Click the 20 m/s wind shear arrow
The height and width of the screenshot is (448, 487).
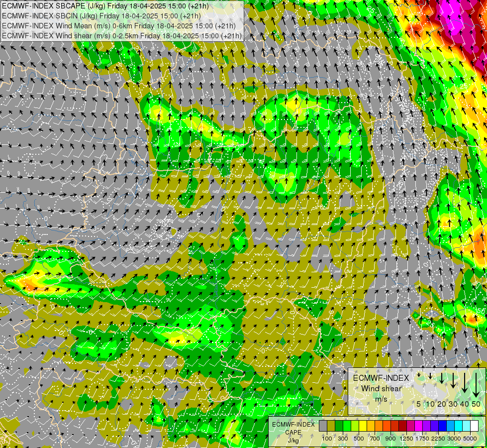[x=442, y=378]
